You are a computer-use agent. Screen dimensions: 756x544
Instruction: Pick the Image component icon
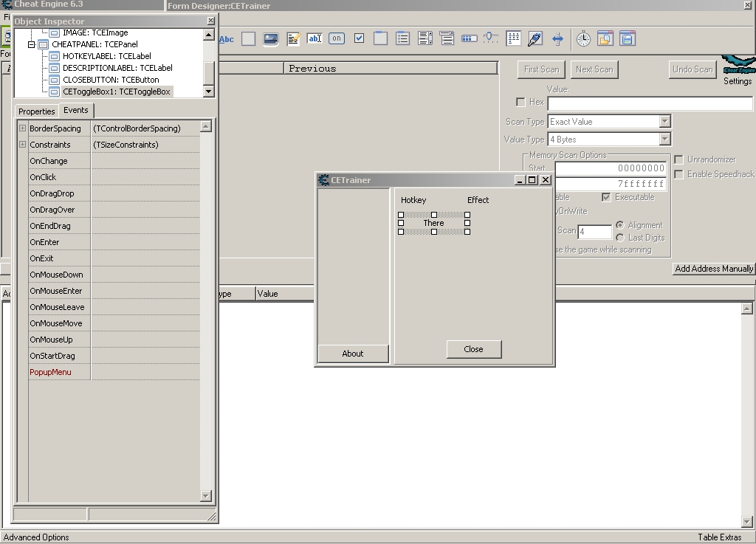point(270,39)
